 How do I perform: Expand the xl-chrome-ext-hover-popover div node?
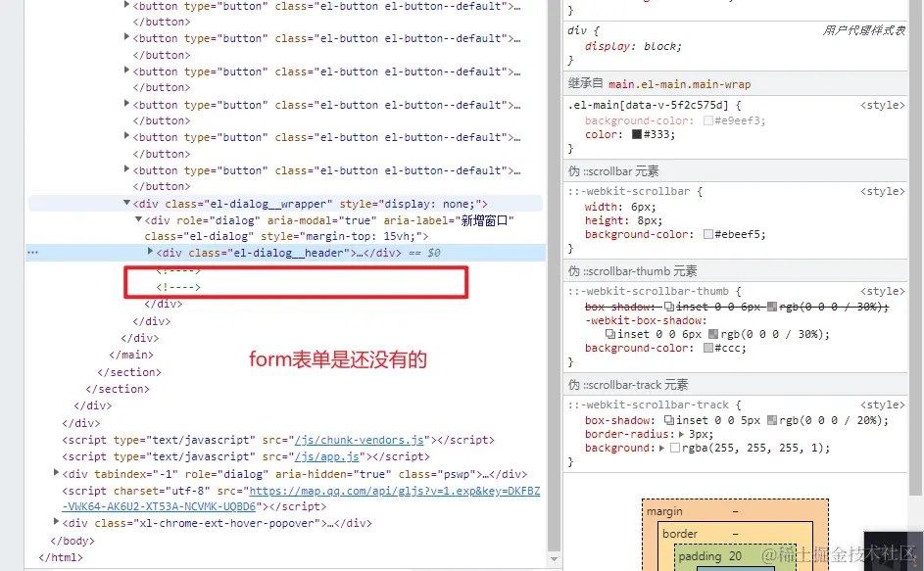tap(56, 521)
